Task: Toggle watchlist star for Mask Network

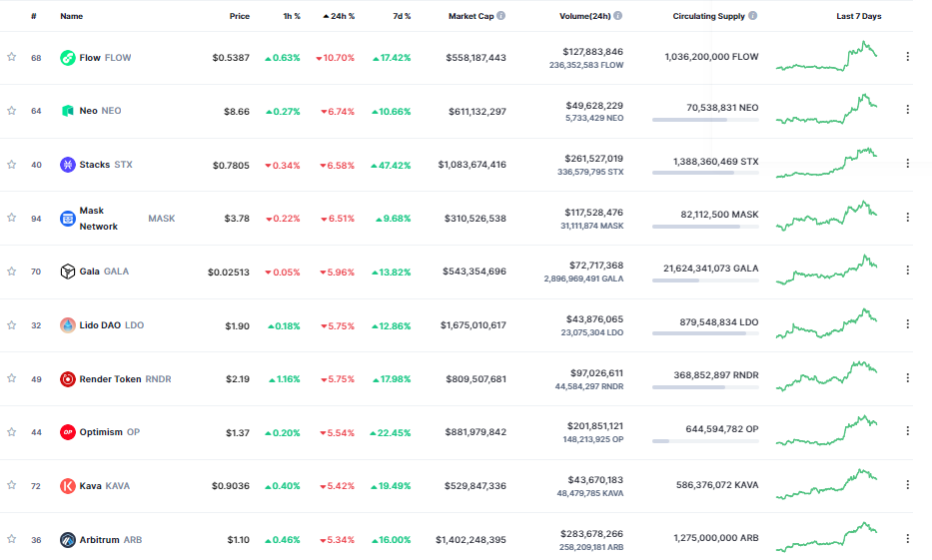Action: 11,218
